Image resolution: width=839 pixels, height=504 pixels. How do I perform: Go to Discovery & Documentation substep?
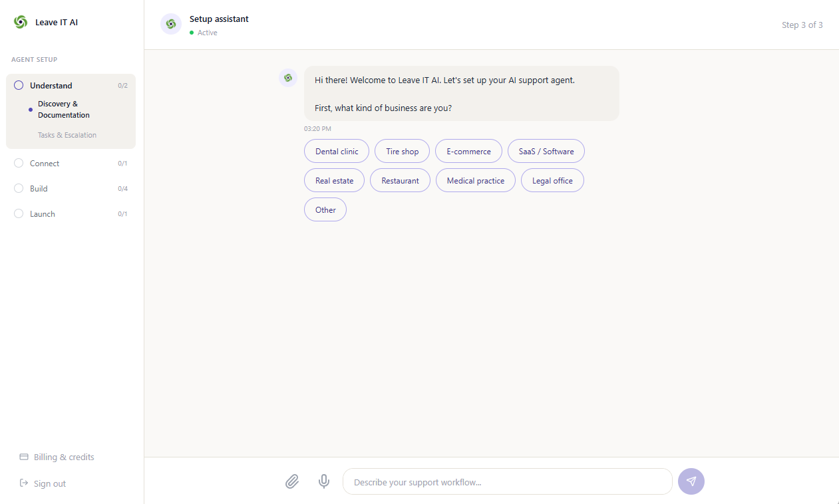point(64,109)
